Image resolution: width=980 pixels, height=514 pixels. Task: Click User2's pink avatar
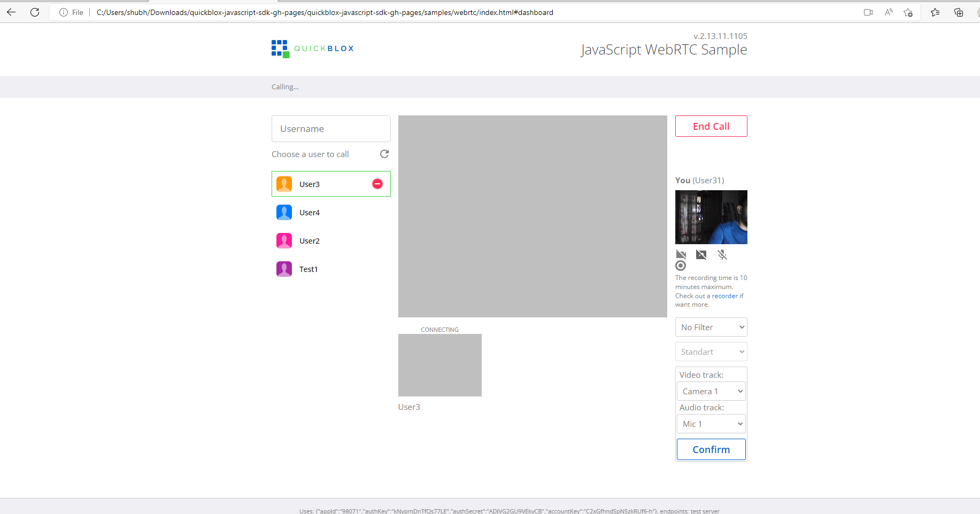(284, 240)
